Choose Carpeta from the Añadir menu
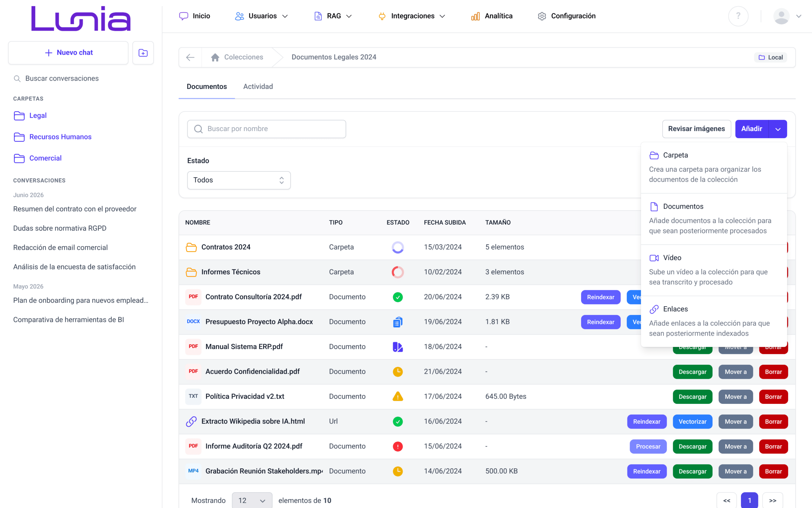812x508 pixels. [x=714, y=167]
